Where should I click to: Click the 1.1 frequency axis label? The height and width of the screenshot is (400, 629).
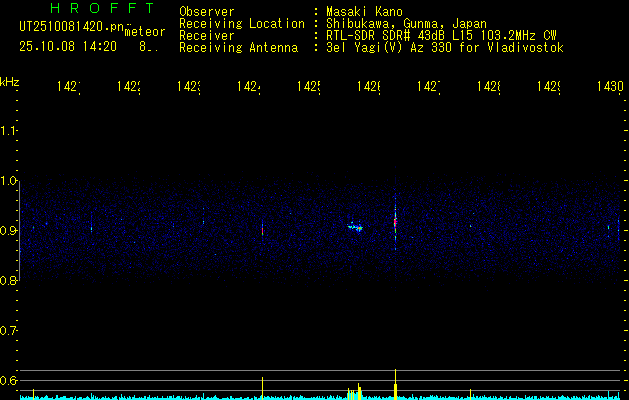point(8,131)
